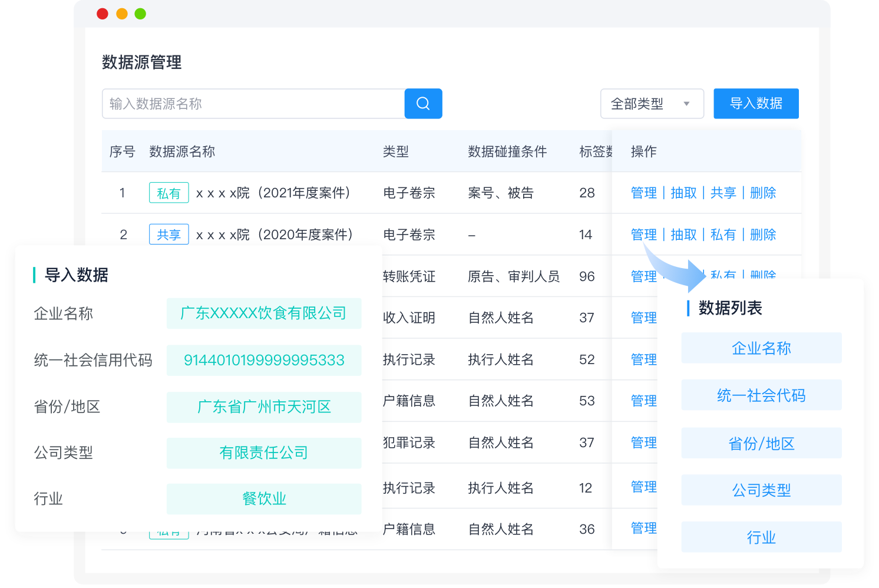This screenshot has width=879, height=588.
Task: Click the 91440101999999995333 credit code value
Action: click(x=263, y=360)
